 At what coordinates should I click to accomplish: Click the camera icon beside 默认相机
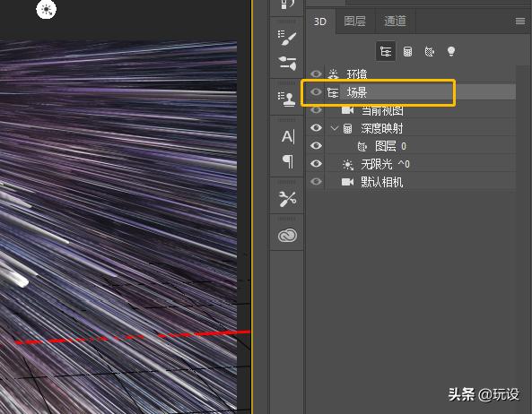(x=347, y=182)
